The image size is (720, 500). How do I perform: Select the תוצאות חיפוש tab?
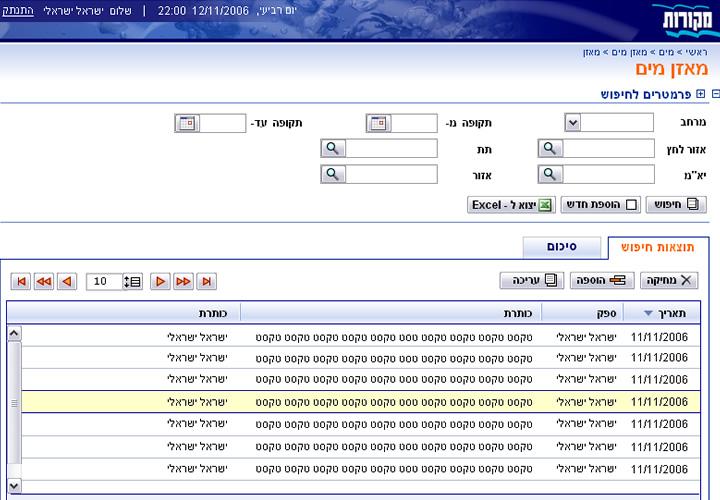point(657,247)
